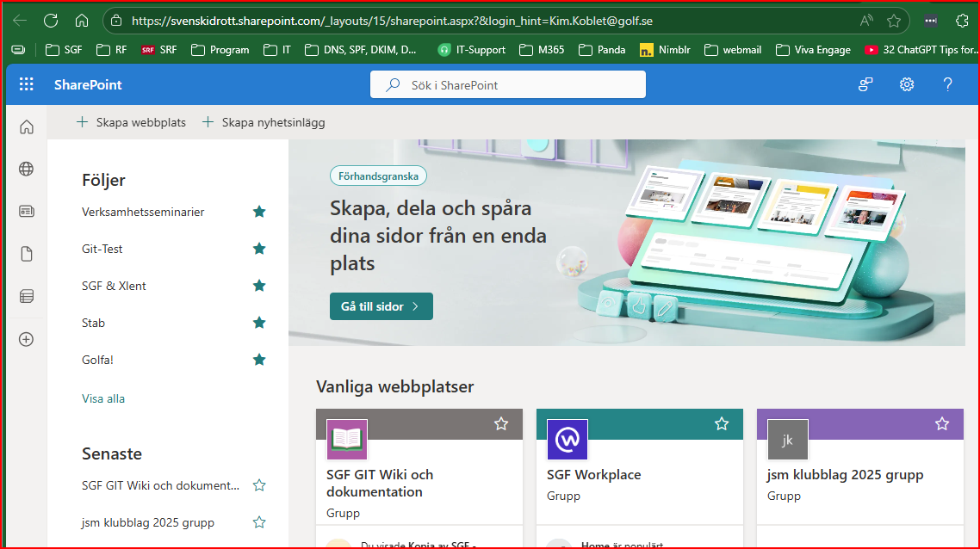Click the Förhandsgranska badge

coord(378,176)
